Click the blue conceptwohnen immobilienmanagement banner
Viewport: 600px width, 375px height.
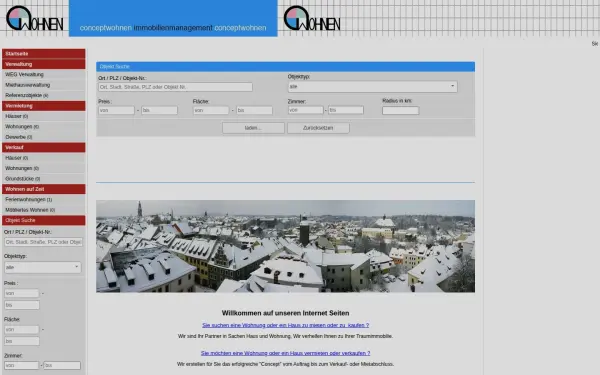[x=173, y=18]
